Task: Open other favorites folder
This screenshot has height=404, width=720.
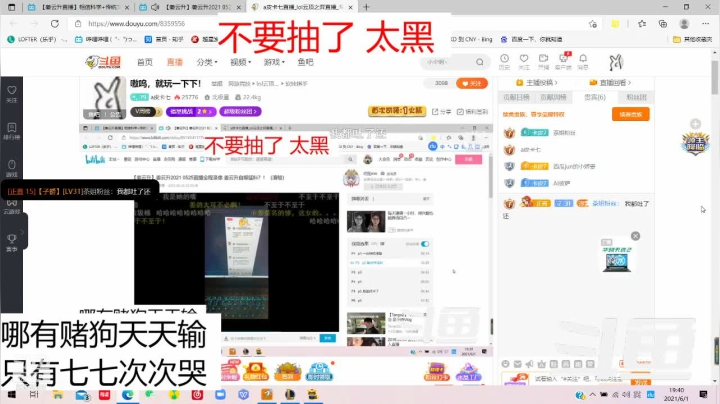Action: click(692, 39)
